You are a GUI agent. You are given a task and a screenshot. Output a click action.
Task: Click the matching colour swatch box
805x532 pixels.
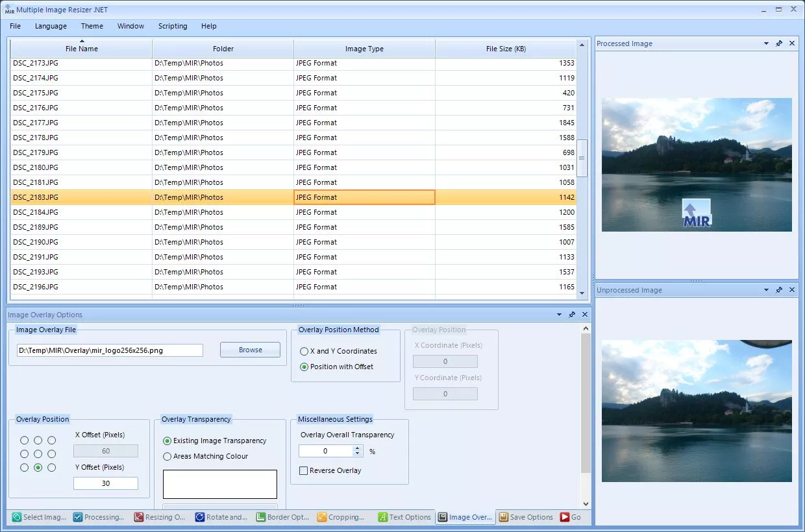pos(219,484)
